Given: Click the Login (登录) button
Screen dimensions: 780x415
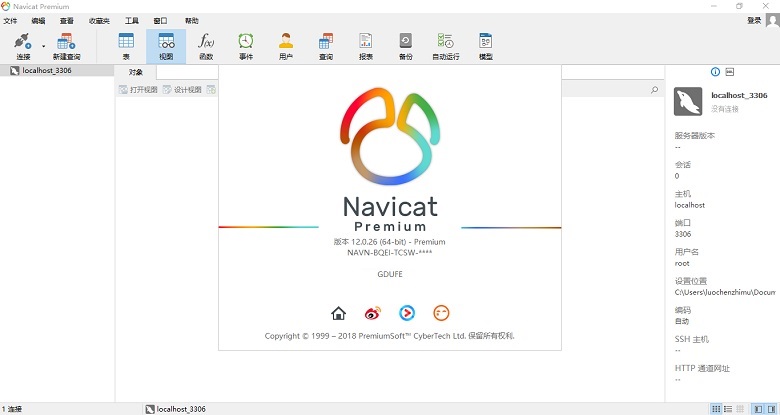Looking at the screenshot, I should click(x=754, y=20).
